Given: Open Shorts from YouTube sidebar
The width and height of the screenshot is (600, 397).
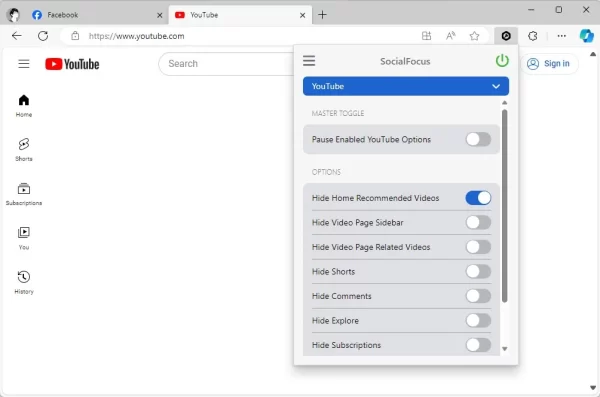Looking at the screenshot, I should pyautogui.click(x=24, y=150).
